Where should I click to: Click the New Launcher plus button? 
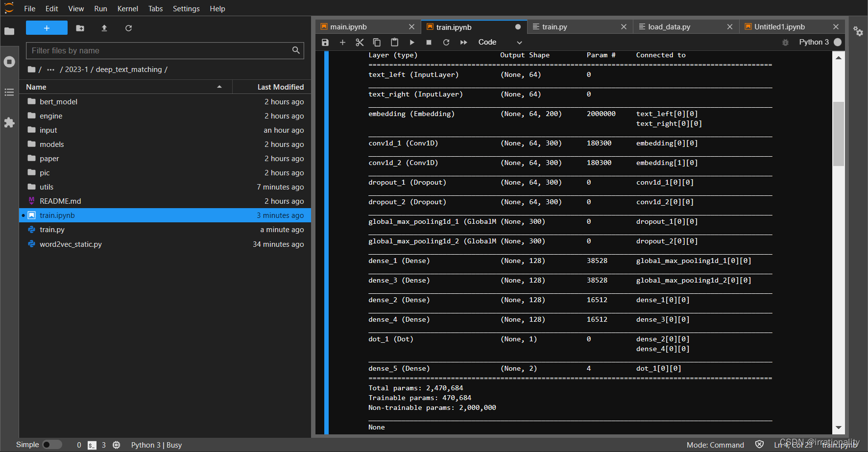click(x=47, y=28)
